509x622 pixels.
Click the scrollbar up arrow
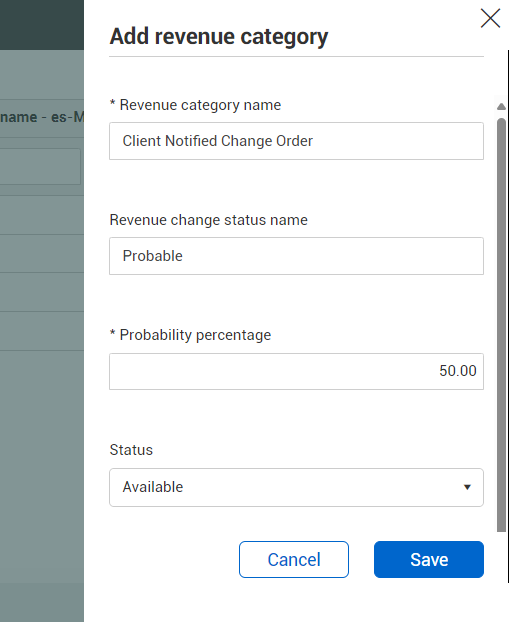click(501, 106)
